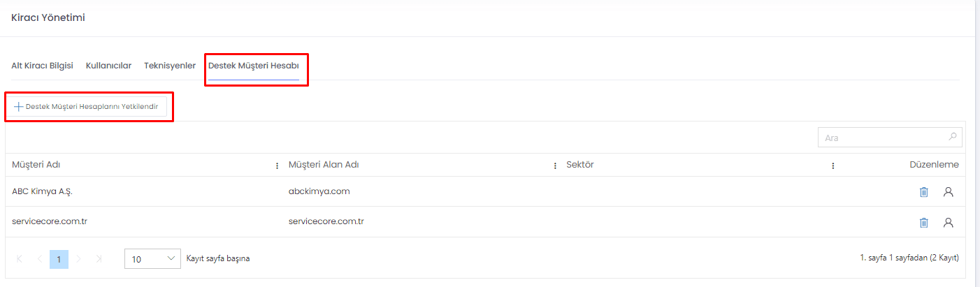Select Destek Müşteri Hesabı tab
Viewport: 980px width, 287px height.
pyautogui.click(x=254, y=66)
